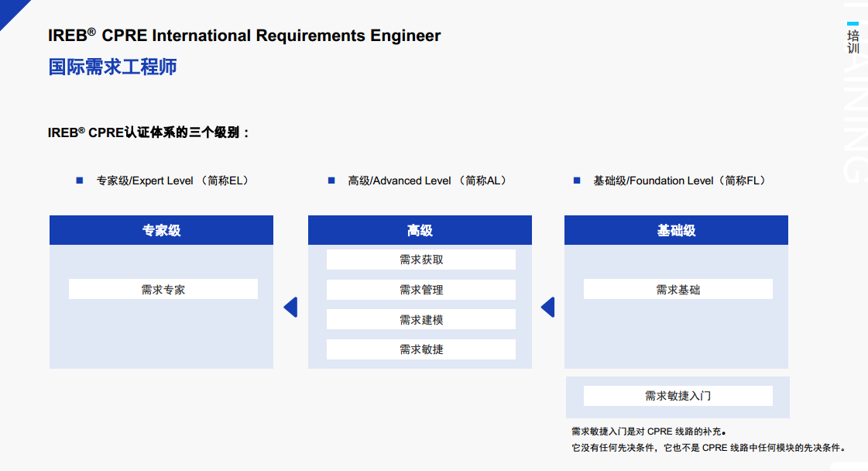Viewport: 868px width, 471px height.
Task: Select the 需求管理 module box
Action: coord(420,289)
